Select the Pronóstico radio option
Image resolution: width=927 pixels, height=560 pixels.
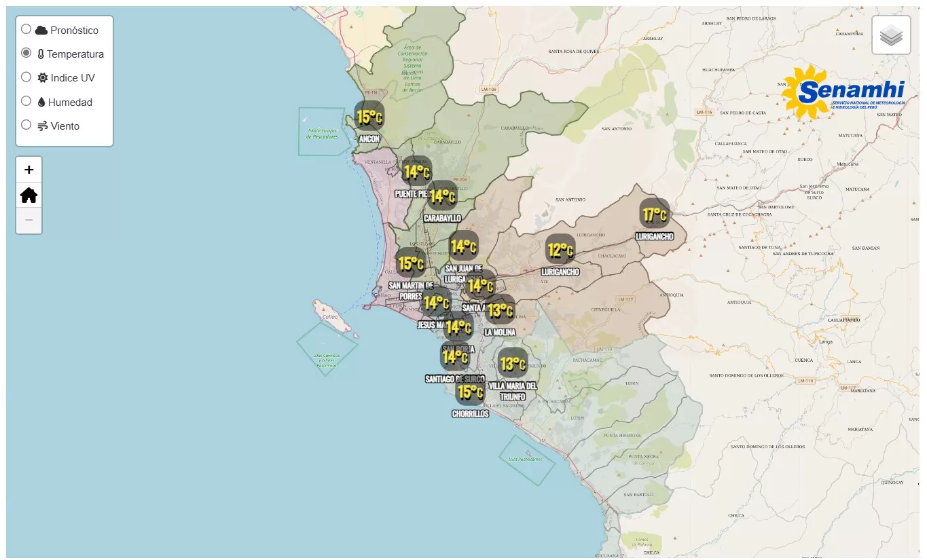pyautogui.click(x=26, y=29)
